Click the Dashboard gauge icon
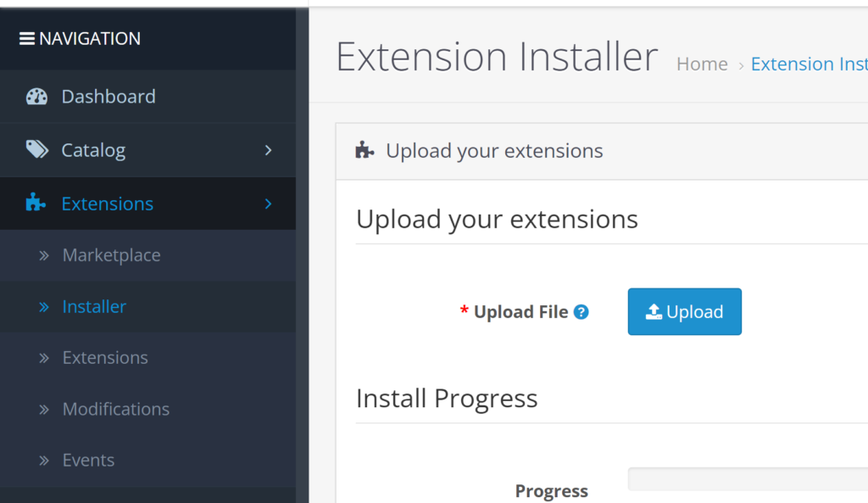The image size is (868, 503). [37, 97]
